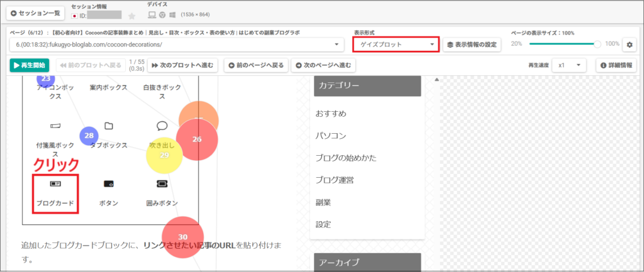Star this session as favorite
Image resolution: width=644 pixels, height=272 pixels.
[132, 16]
